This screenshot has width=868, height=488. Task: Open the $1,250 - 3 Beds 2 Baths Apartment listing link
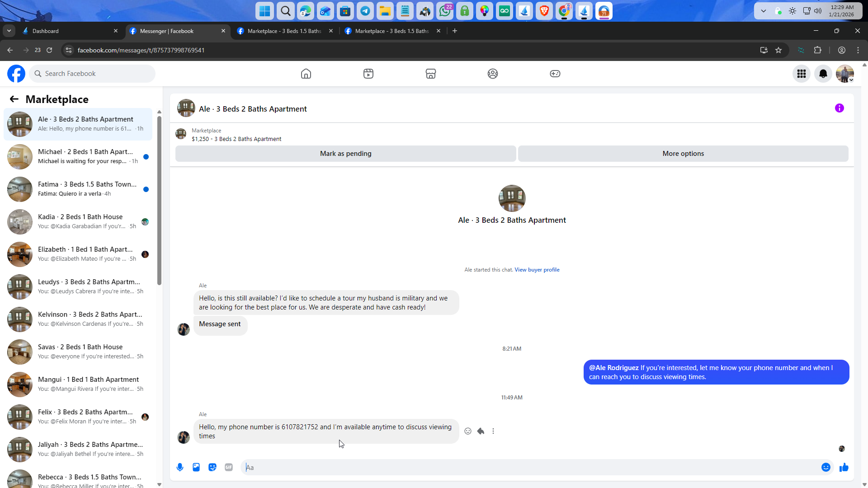(x=236, y=139)
